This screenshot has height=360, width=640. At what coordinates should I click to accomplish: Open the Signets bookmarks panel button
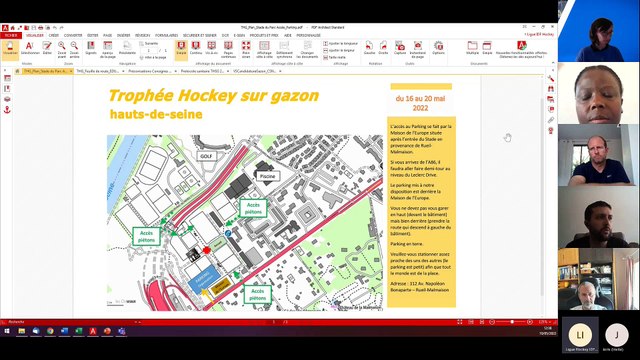(x=91, y=48)
